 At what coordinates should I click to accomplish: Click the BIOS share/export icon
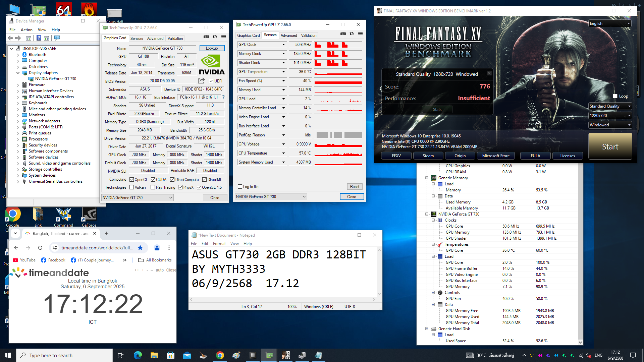coord(201,81)
